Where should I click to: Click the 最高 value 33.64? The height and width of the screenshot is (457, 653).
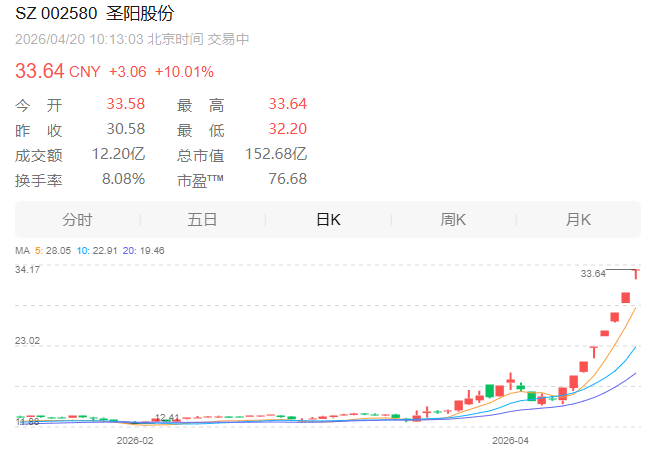(287, 104)
